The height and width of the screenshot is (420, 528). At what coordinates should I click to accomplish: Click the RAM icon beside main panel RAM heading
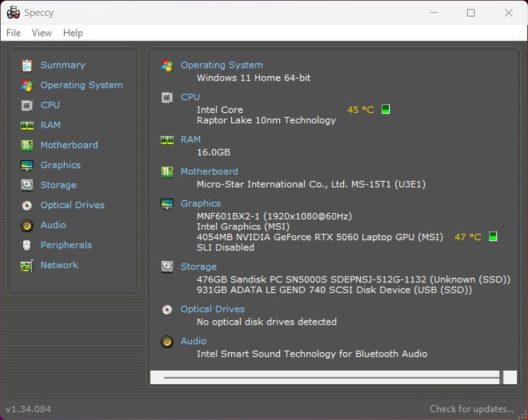point(167,139)
